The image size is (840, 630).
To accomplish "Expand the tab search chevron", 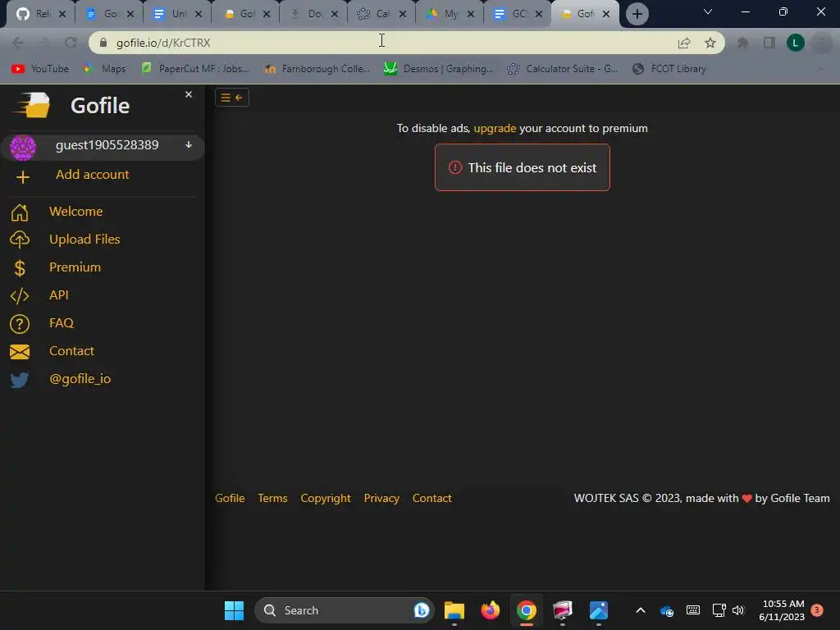I will click(708, 11).
